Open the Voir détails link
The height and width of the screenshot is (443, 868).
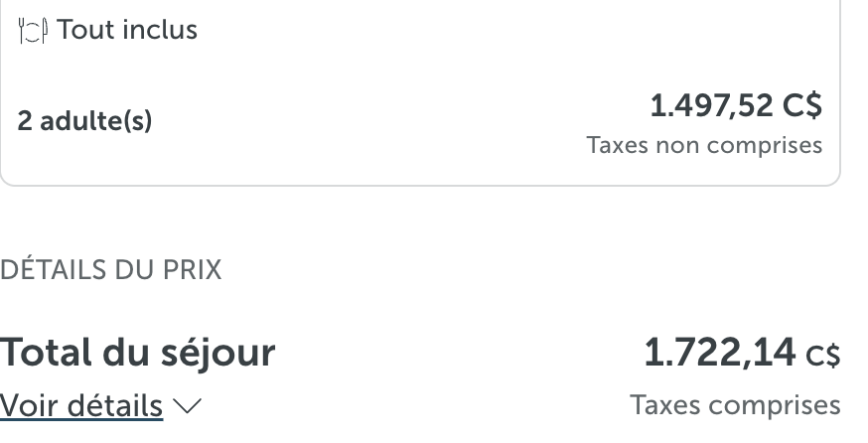click(81, 406)
